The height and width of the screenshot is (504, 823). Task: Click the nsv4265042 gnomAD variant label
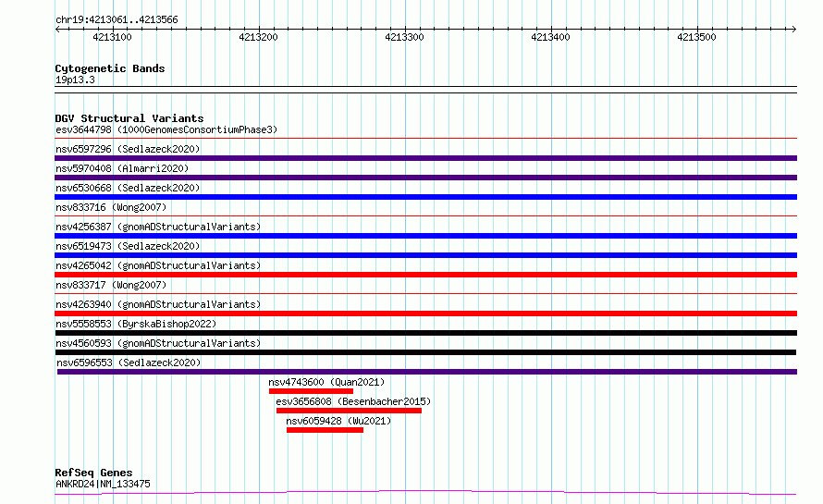point(158,265)
